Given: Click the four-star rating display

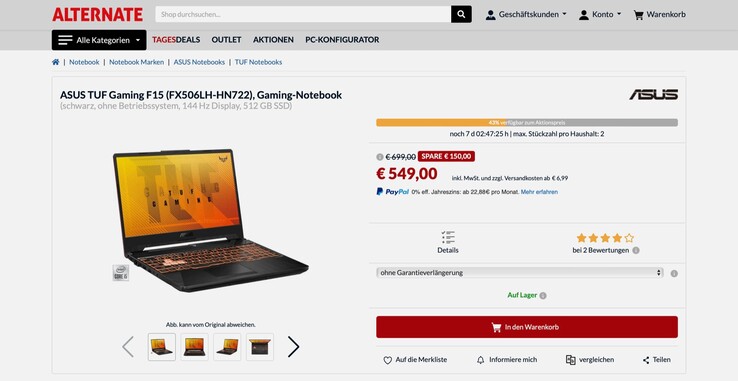Looking at the screenshot, I should pyautogui.click(x=605, y=238).
